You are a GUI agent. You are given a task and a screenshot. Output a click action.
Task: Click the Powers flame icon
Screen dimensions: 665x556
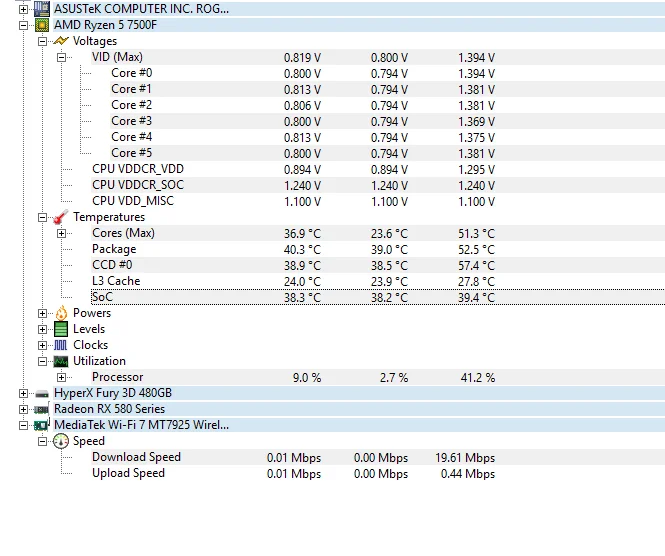pyautogui.click(x=61, y=313)
